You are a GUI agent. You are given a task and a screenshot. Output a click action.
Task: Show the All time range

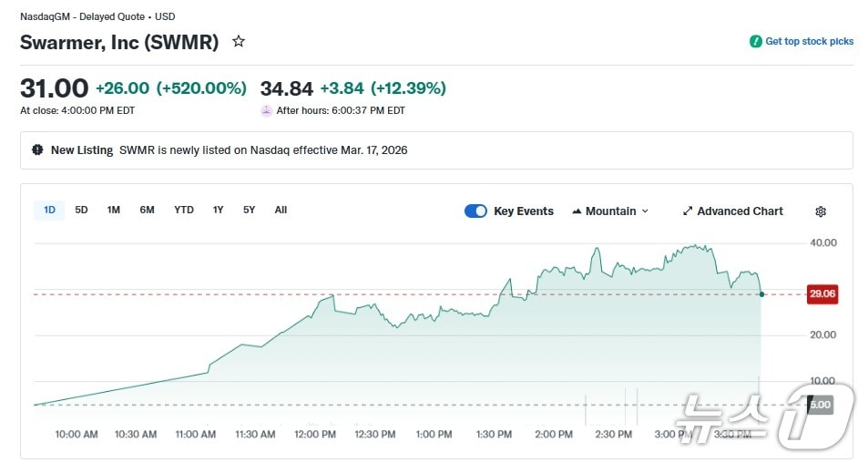[281, 211]
